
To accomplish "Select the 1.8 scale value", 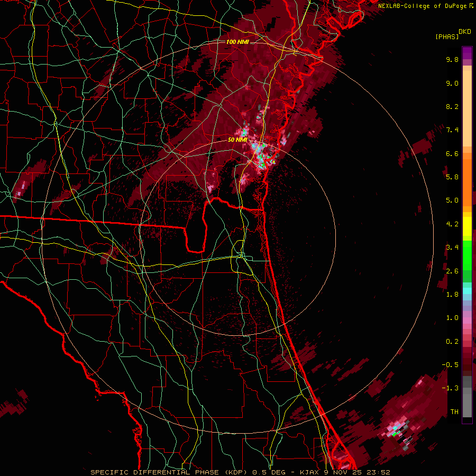I will click(452, 295).
